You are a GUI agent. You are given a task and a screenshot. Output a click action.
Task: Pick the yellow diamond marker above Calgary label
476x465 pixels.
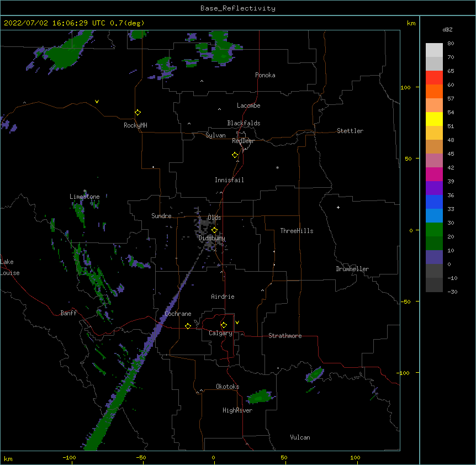224,325
